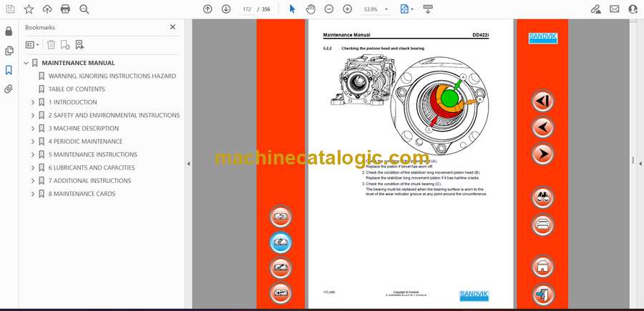Click the page number field showing 172
The image size is (644, 311).
(x=247, y=9)
